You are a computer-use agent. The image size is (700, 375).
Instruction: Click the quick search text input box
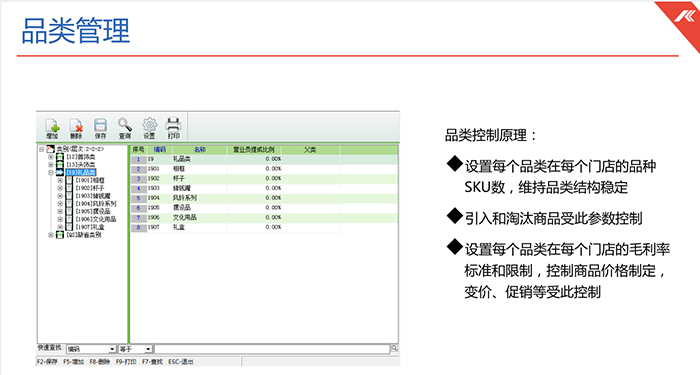tap(272, 349)
